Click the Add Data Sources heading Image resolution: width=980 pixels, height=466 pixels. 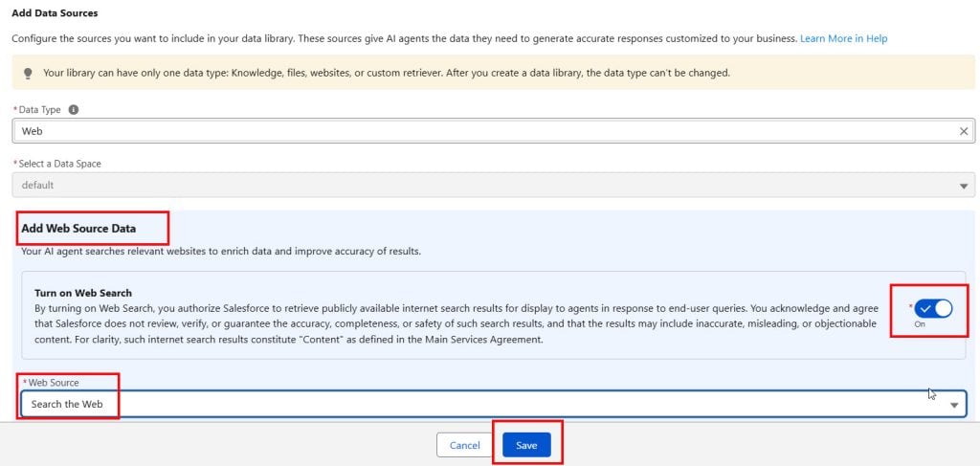[x=55, y=12]
